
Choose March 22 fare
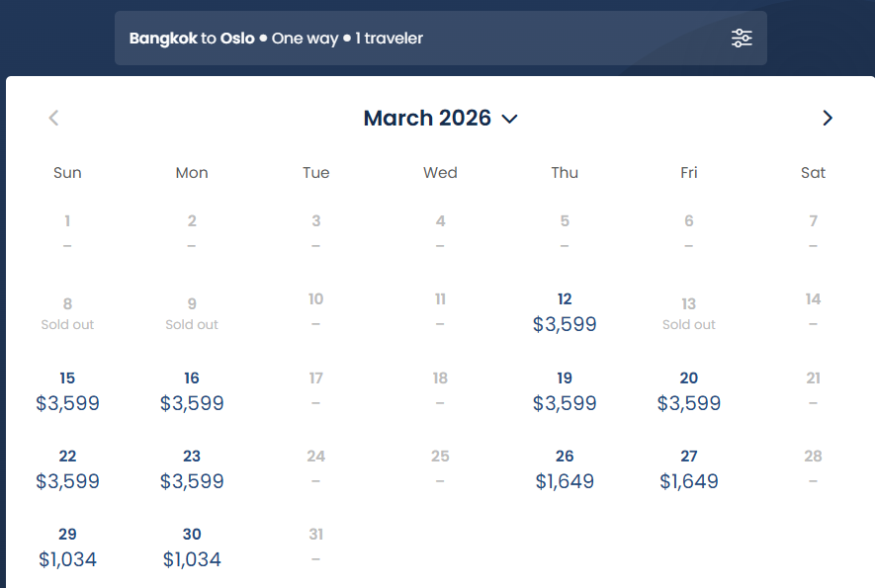click(67, 470)
